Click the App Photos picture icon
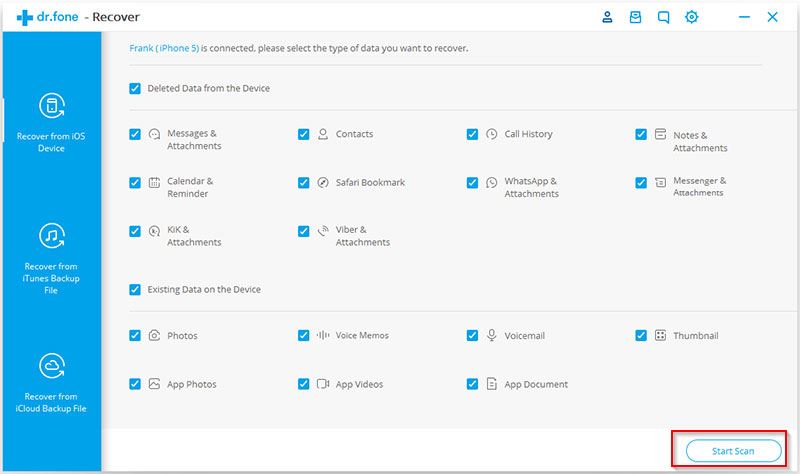Screen dimensions: 800x474 click(x=154, y=384)
